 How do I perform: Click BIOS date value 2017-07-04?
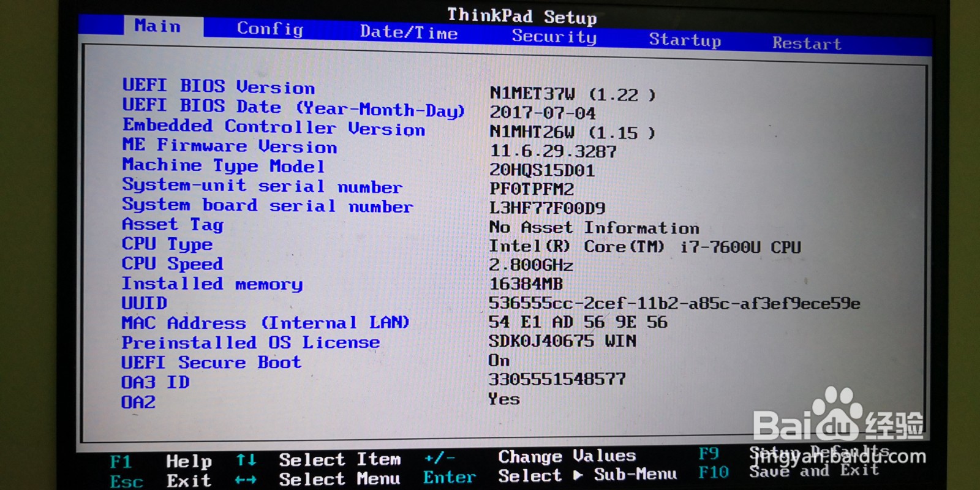point(542,113)
